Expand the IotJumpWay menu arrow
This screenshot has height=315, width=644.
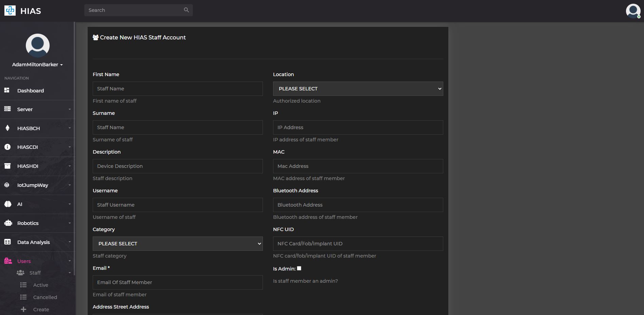70,185
